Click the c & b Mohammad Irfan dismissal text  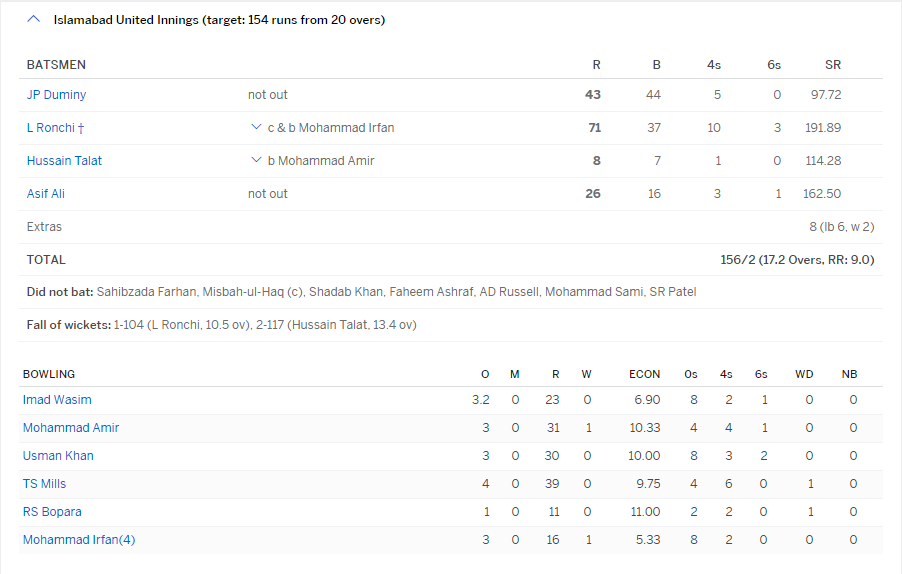point(331,128)
